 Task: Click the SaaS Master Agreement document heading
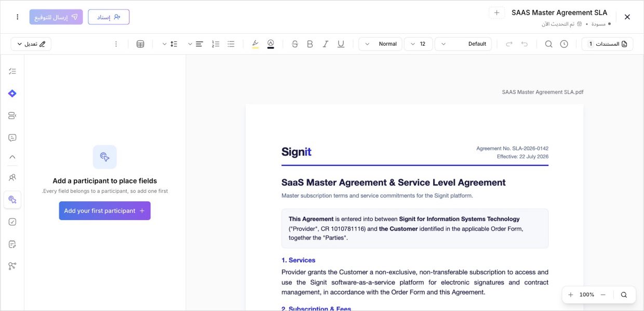click(x=394, y=183)
